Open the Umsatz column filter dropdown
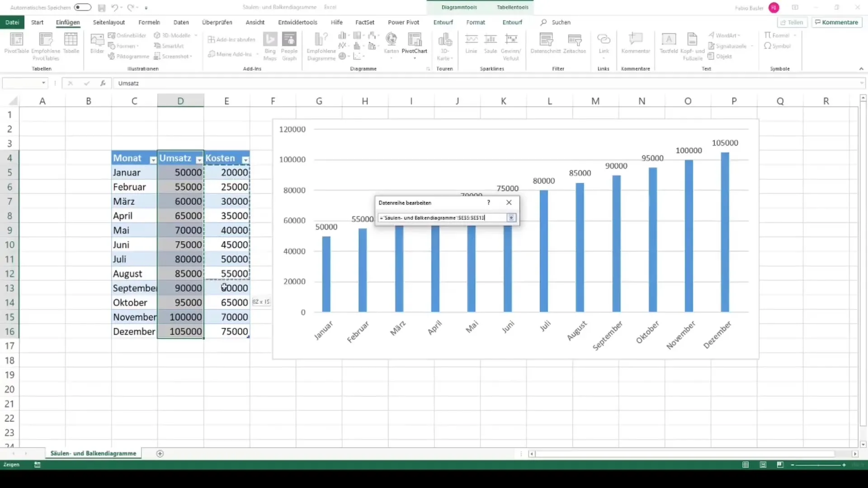Viewport: 868px width, 488px height. point(199,160)
